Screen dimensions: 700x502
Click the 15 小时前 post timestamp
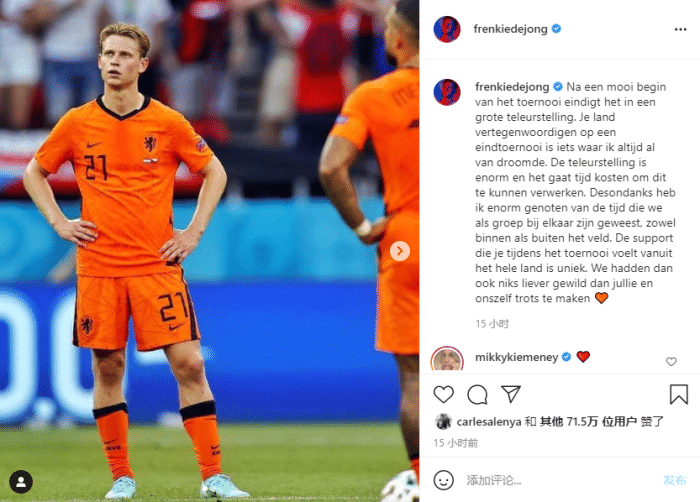point(456,443)
